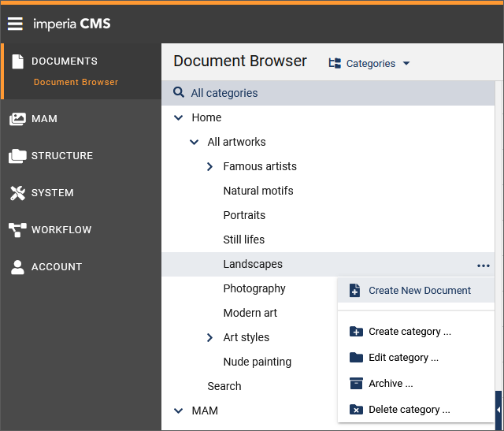Open the hamburger main menu
Screen dimensions: 504x431
[x=15, y=24]
